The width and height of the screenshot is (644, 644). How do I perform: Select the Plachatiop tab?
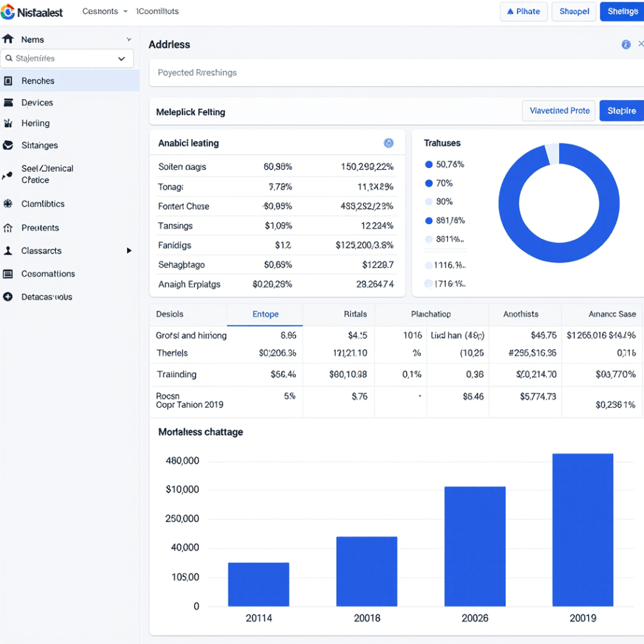tap(431, 314)
